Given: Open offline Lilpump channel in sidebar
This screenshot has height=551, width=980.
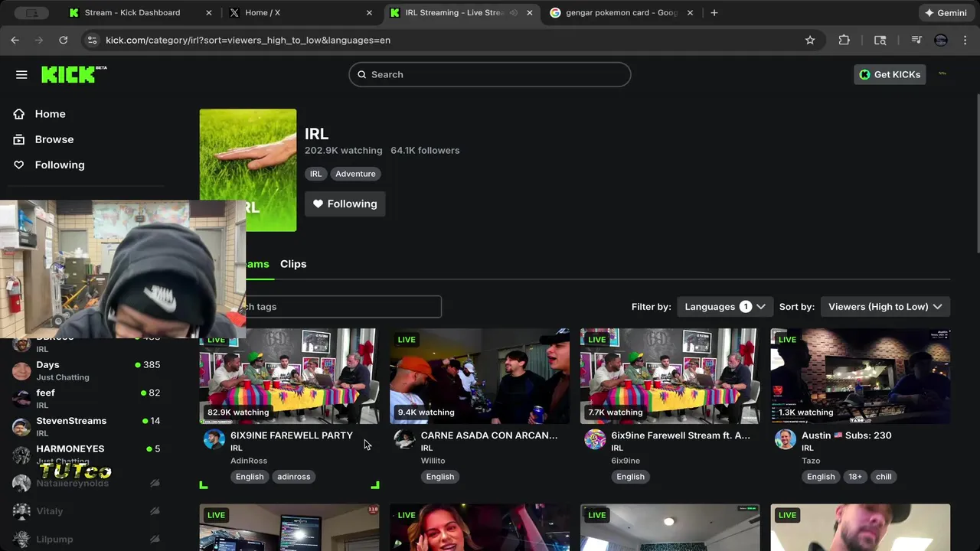Looking at the screenshot, I should coord(86,539).
